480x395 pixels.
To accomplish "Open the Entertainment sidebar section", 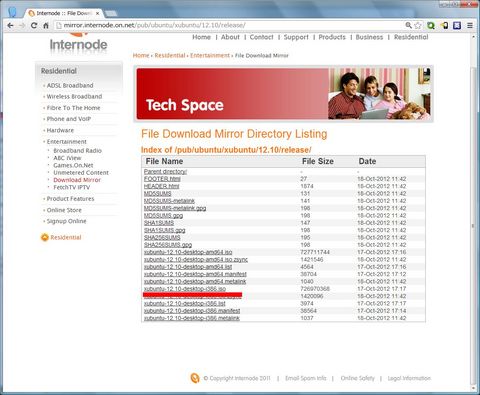I will pos(67,141).
